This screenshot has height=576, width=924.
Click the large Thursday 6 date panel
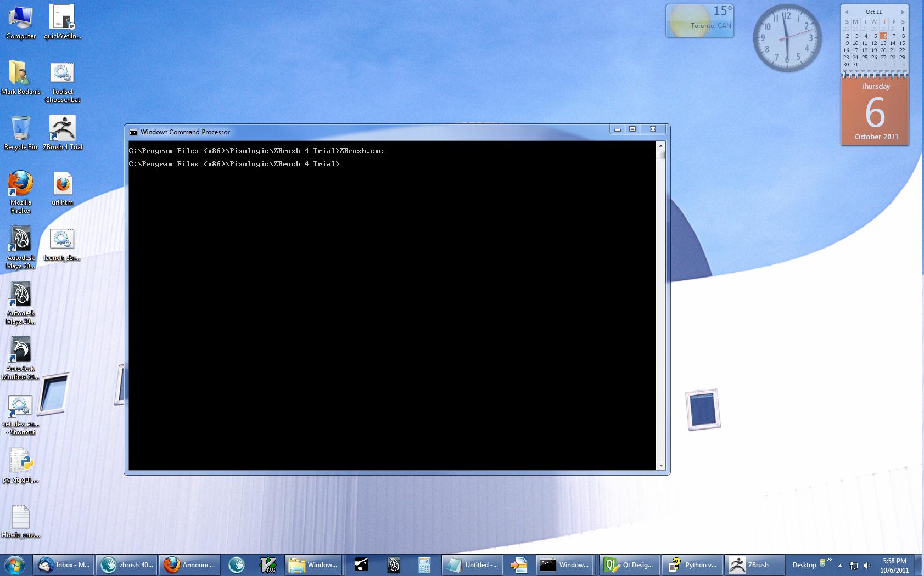(x=875, y=112)
